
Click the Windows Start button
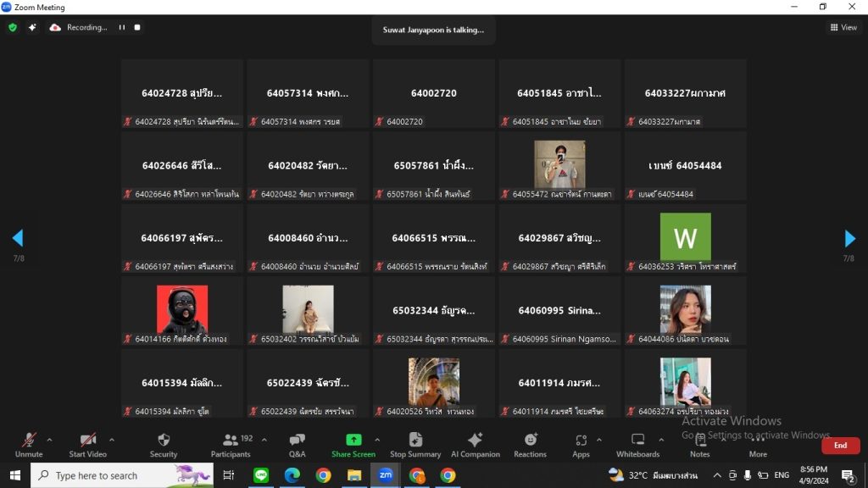click(15, 475)
